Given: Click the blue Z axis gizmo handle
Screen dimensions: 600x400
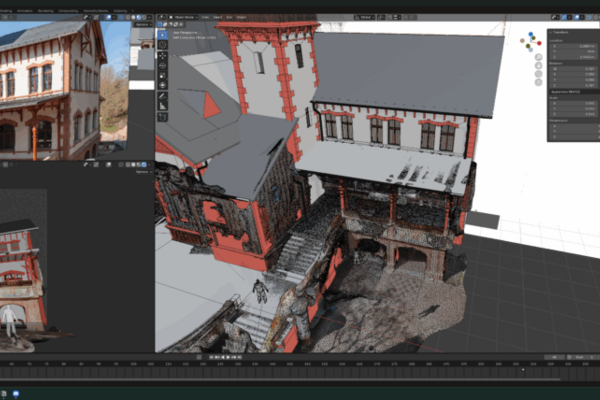Looking at the screenshot, I should 531,34.
